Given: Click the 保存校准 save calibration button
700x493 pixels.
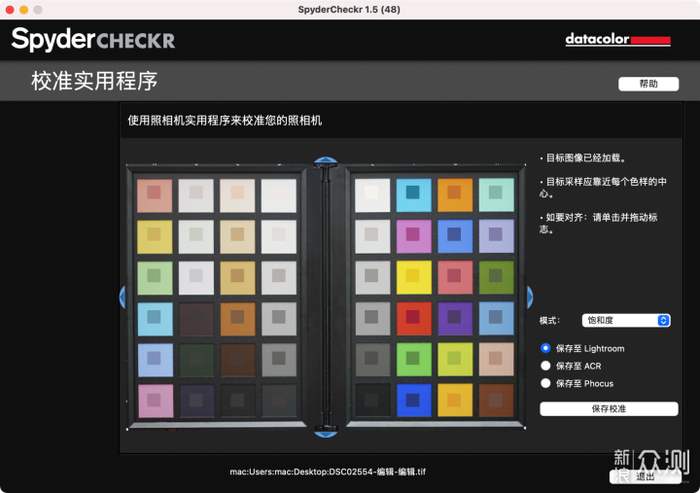Looking at the screenshot, I should coord(609,409).
